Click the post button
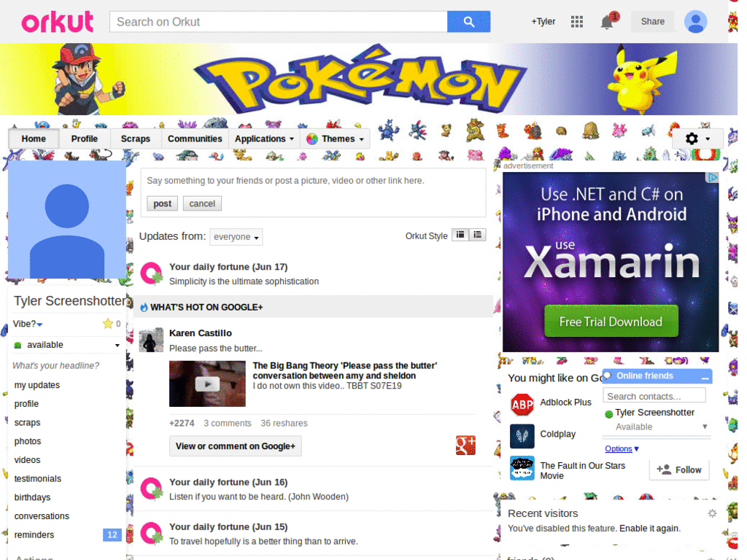Viewport: 747px width, 560px height. coord(162,203)
